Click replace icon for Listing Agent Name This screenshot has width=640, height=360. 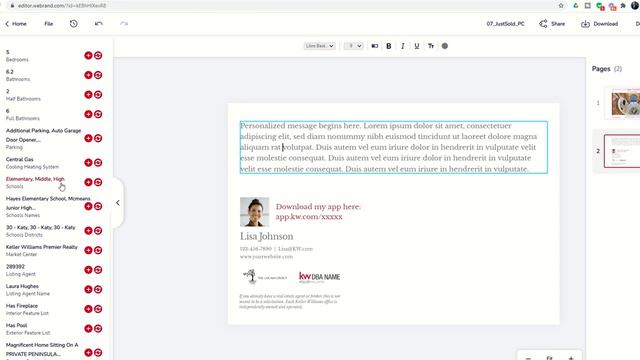pos(98,289)
